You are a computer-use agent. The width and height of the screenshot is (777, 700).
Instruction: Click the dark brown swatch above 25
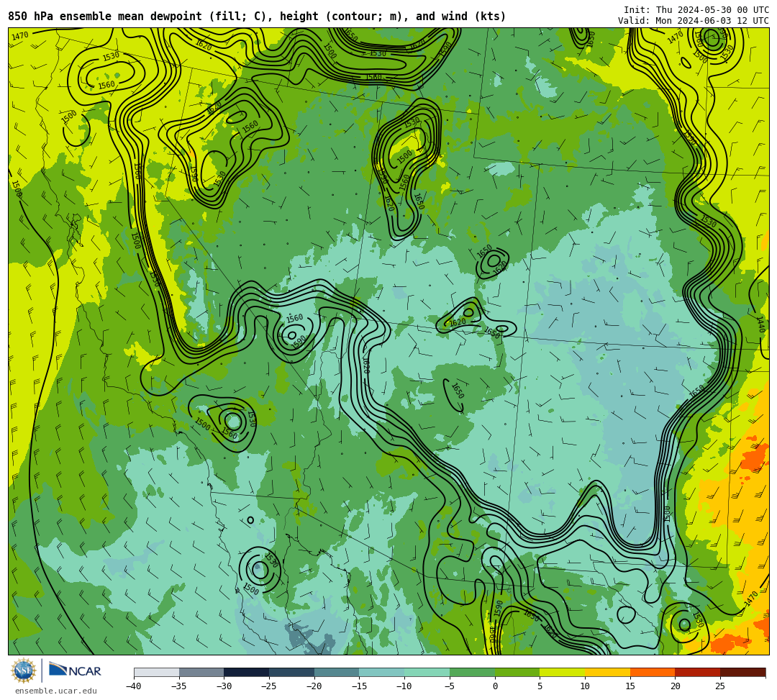(x=742, y=672)
